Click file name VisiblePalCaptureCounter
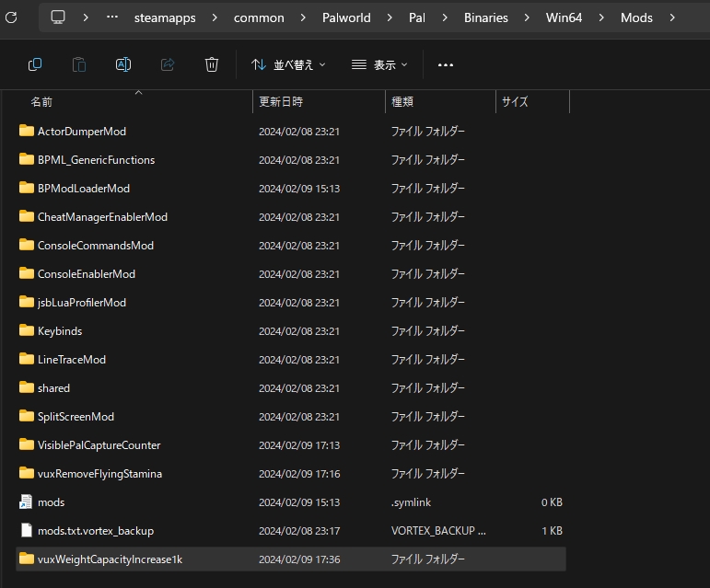710x588 pixels. pyautogui.click(x=99, y=445)
